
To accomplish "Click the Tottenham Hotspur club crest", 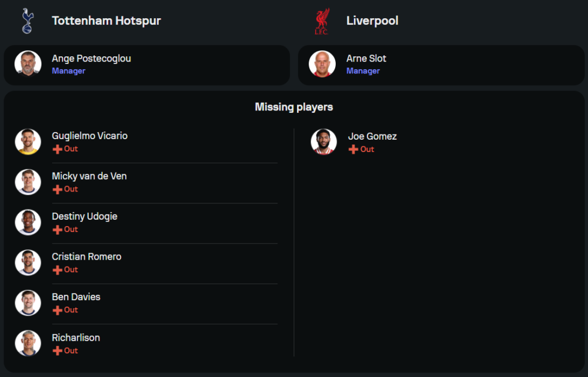I will tap(27, 21).
